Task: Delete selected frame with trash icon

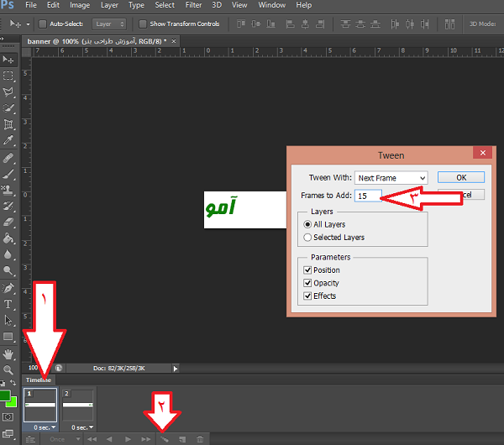Action: click(x=199, y=439)
